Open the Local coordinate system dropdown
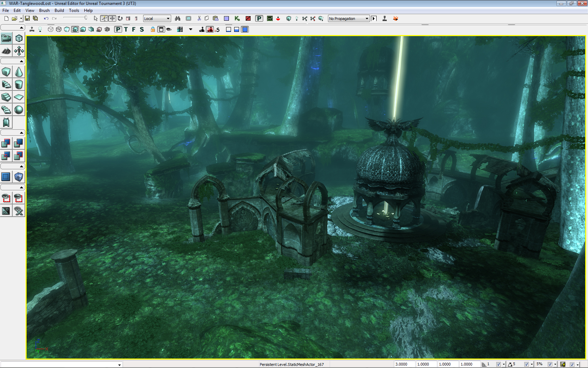The image size is (588, 368). tap(157, 19)
